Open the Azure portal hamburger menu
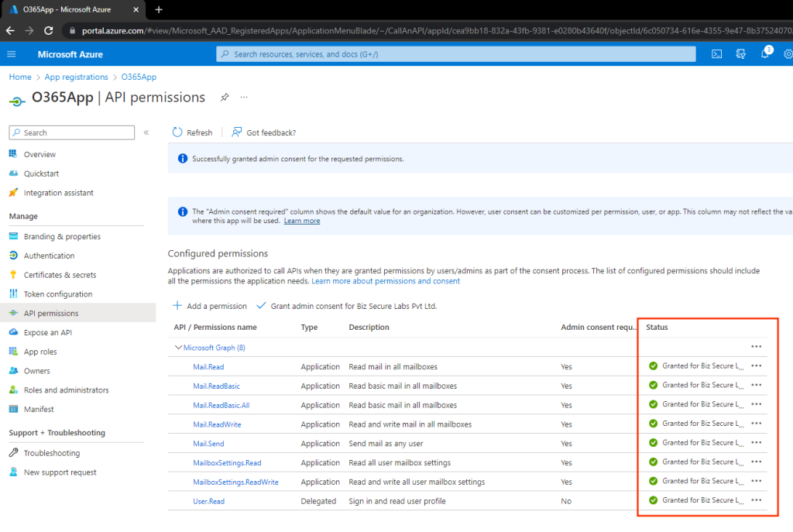 point(12,54)
